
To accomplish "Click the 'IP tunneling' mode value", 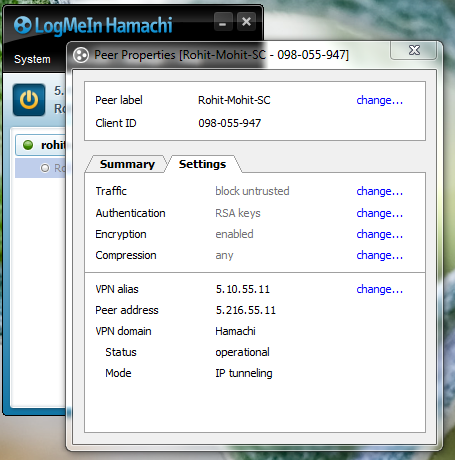I will [x=244, y=374].
